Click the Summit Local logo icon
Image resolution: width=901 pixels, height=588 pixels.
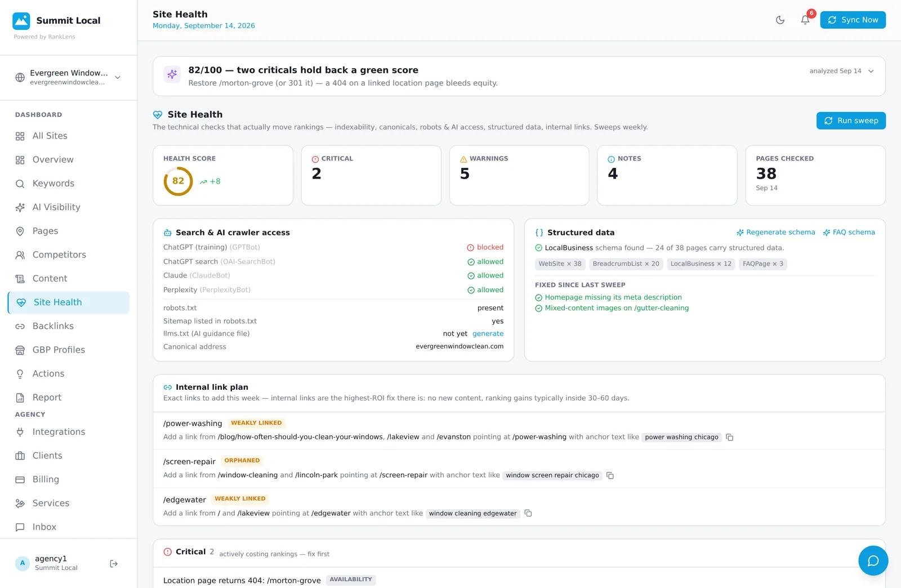click(x=21, y=21)
